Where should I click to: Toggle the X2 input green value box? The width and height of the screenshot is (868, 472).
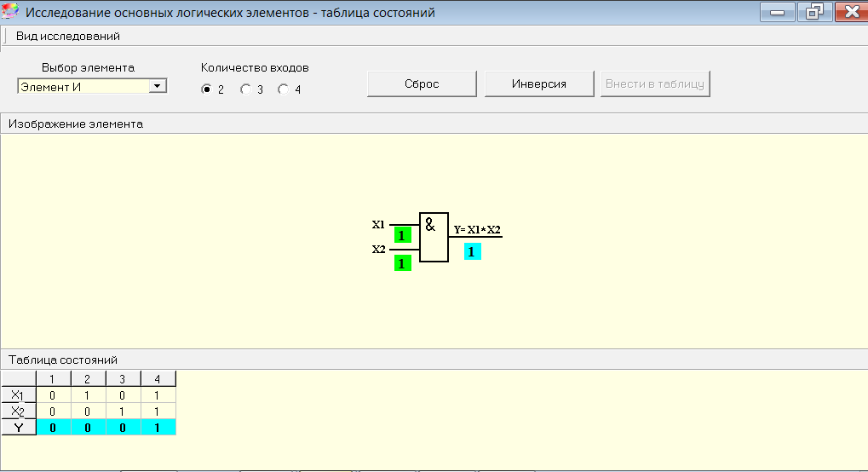(x=402, y=262)
